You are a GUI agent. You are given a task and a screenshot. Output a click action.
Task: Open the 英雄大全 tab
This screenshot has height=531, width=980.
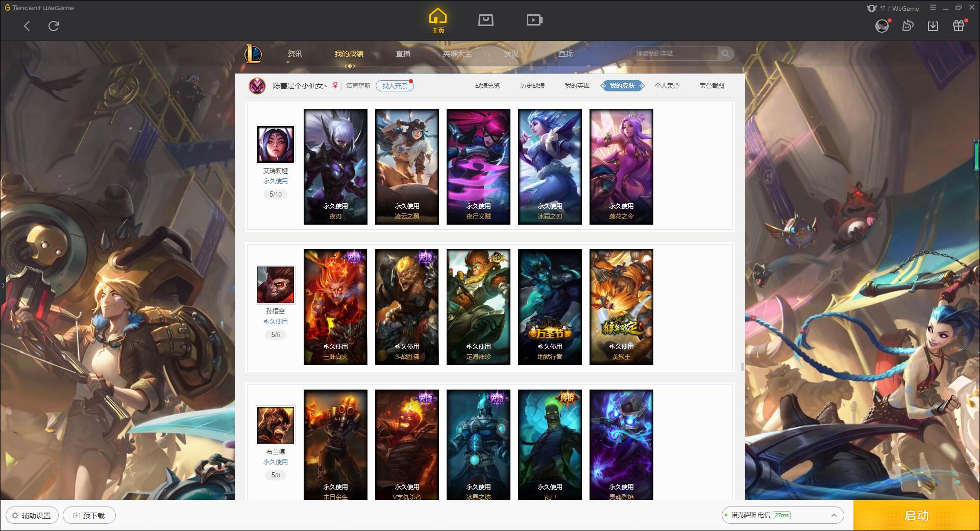pos(457,54)
